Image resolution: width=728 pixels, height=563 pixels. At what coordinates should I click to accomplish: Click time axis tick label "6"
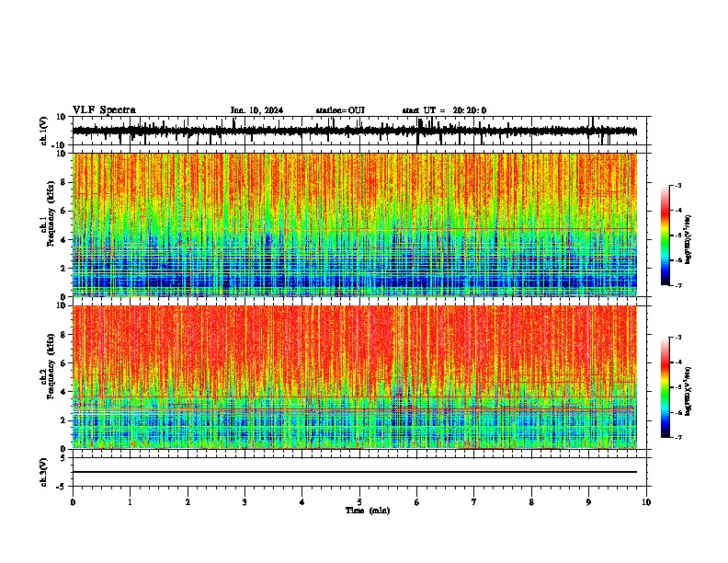417,502
